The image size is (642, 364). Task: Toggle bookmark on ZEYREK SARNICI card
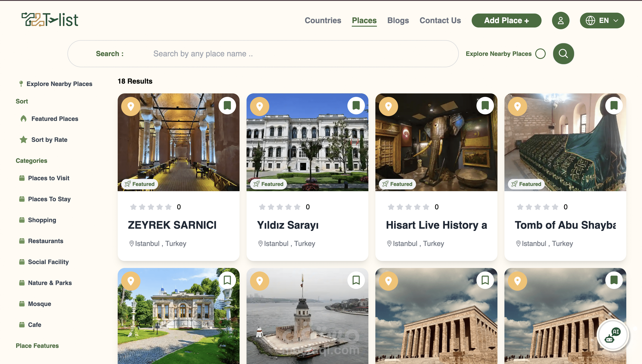(x=227, y=105)
